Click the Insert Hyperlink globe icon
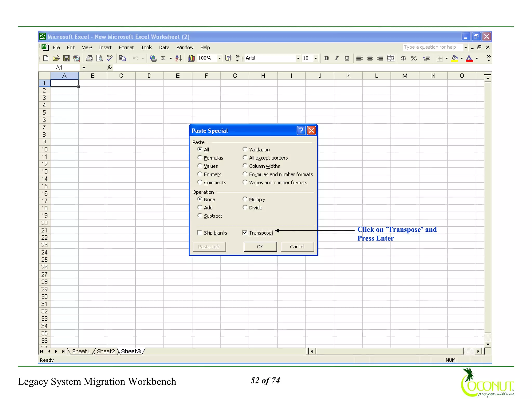 [153, 58]
